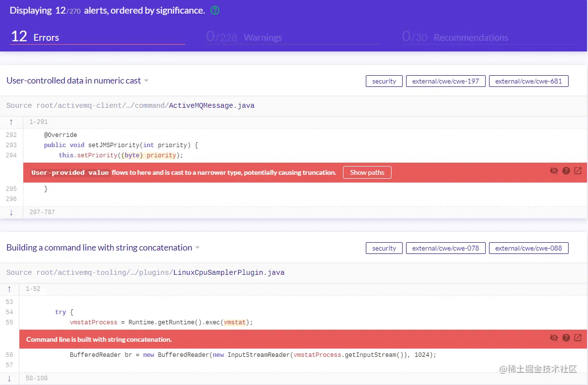This screenshot has width=588, height=385.
Task: Switch to the Warnings tab
Action: click(x=293, y=37)
